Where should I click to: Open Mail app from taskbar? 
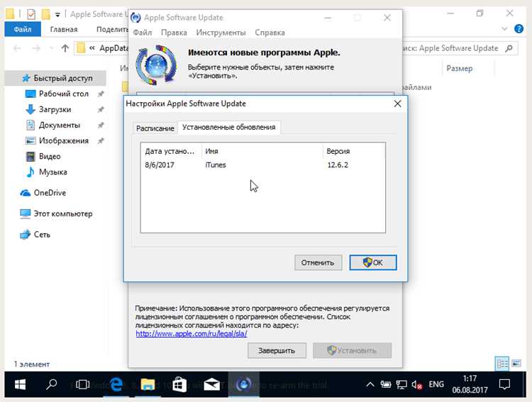tap(211, 385)
